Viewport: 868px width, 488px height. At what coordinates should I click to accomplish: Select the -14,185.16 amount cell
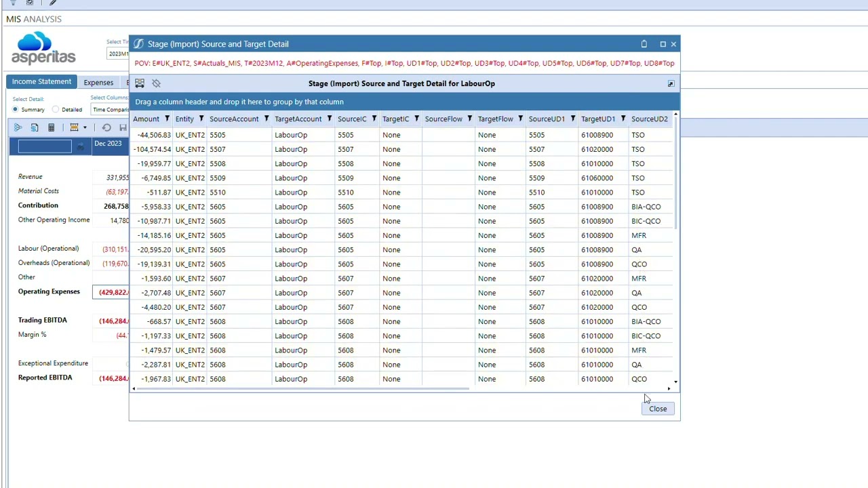pos(152,235)
